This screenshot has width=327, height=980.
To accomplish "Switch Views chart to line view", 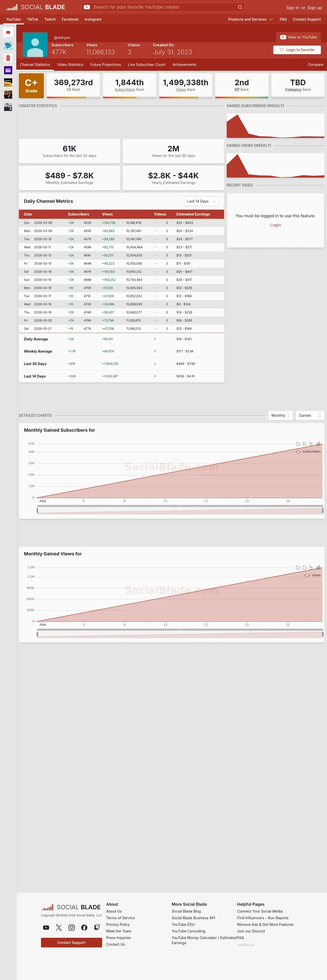I will click(x=311, y=567).
